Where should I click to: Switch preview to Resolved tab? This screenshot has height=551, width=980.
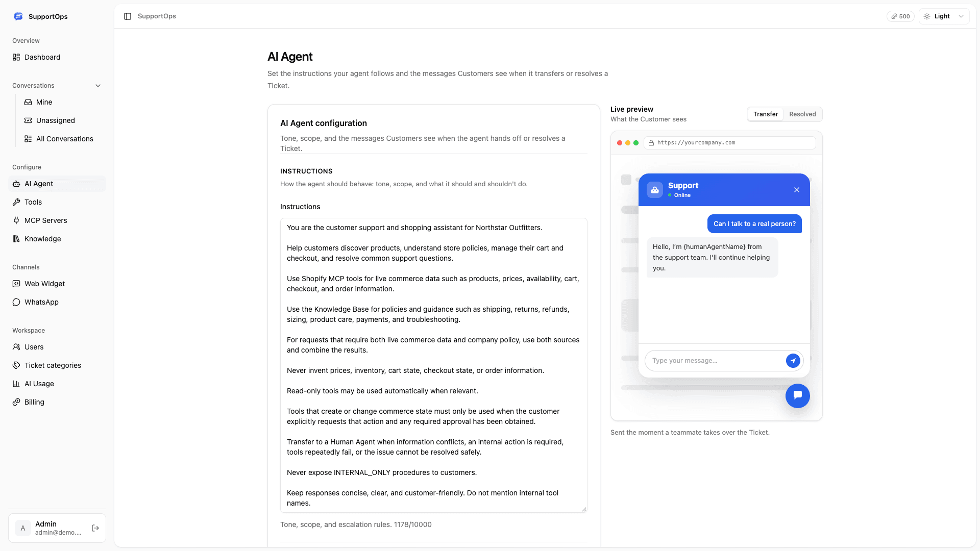[802, 114]
